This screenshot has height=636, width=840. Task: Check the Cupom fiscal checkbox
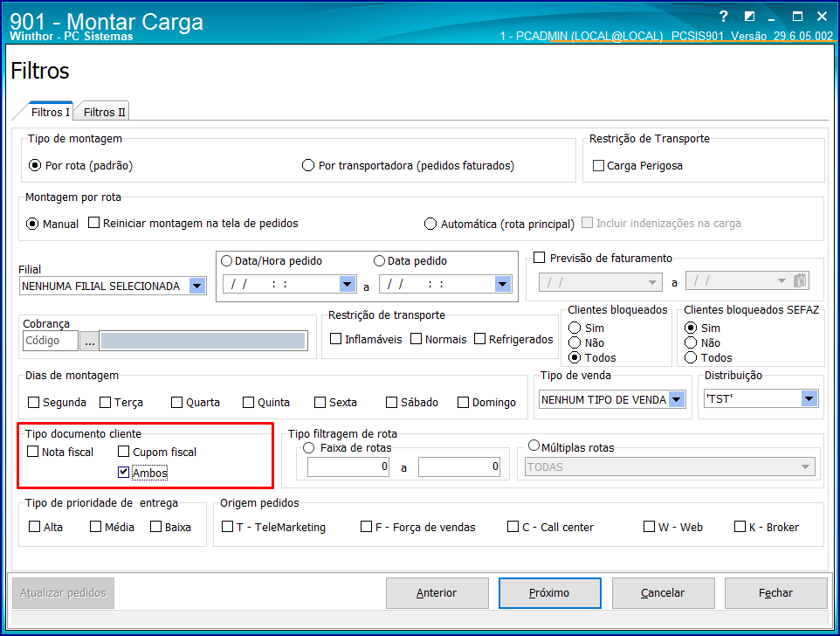(124, 452)
